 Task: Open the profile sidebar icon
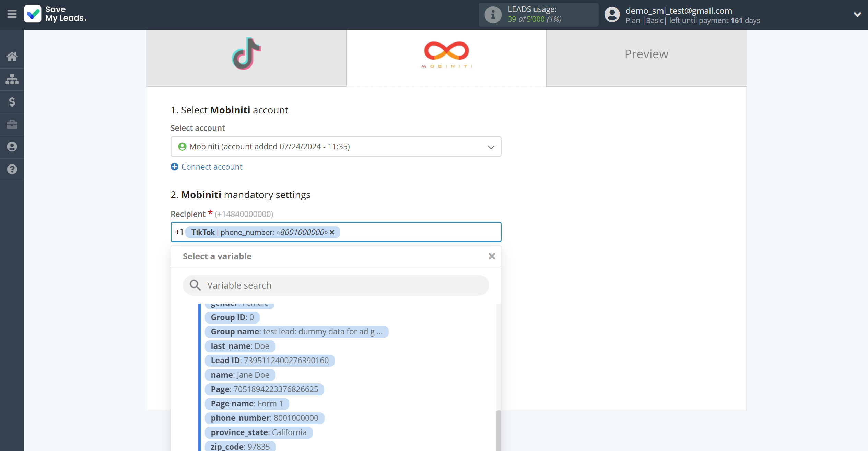(12, 147)
